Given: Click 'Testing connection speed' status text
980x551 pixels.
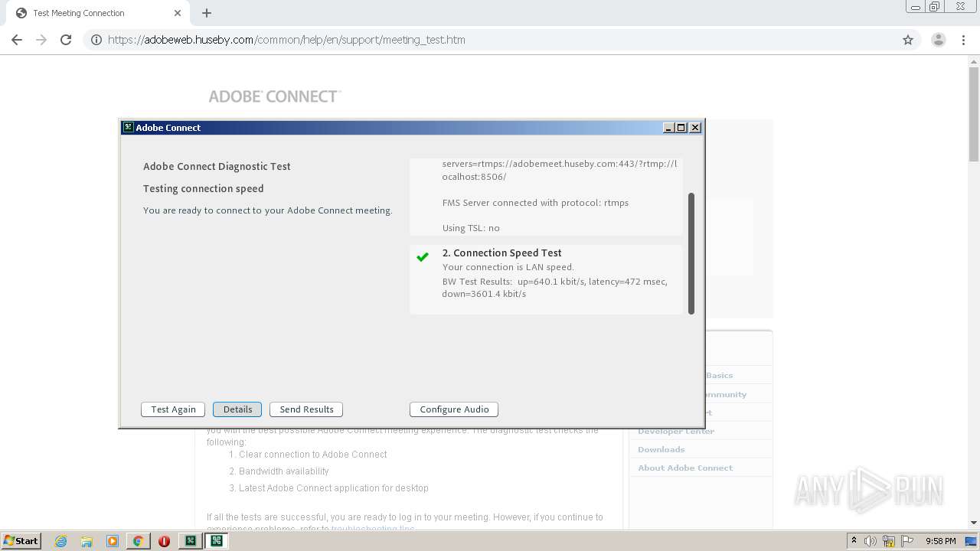Looking at the screenshot, I should [203, 188].
